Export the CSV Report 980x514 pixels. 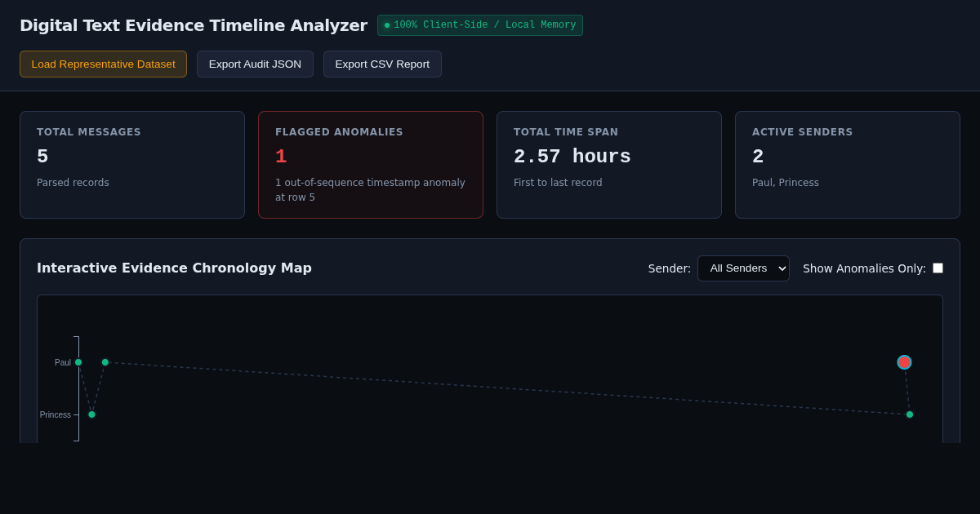pos(382,64)
